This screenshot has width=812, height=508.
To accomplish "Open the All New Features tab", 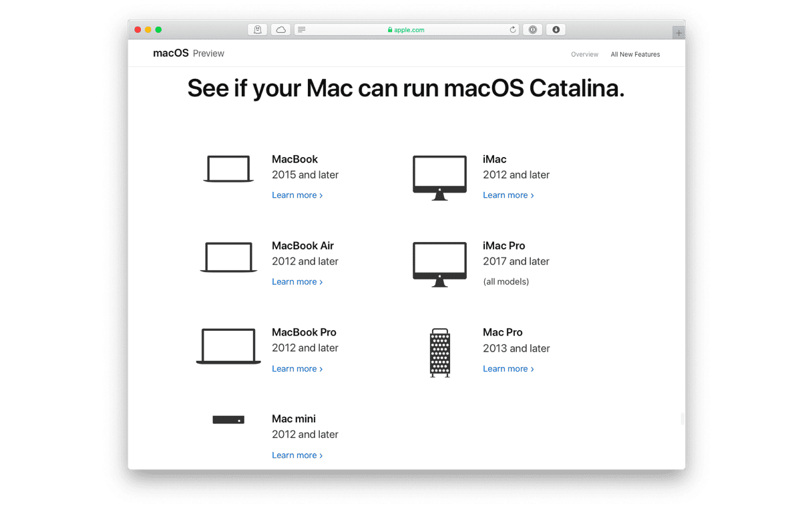I will pos(635,54).
